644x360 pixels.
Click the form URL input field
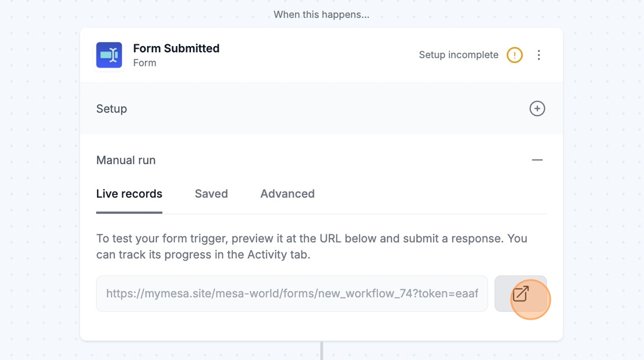pyautogui.click(x=292, y=294)
